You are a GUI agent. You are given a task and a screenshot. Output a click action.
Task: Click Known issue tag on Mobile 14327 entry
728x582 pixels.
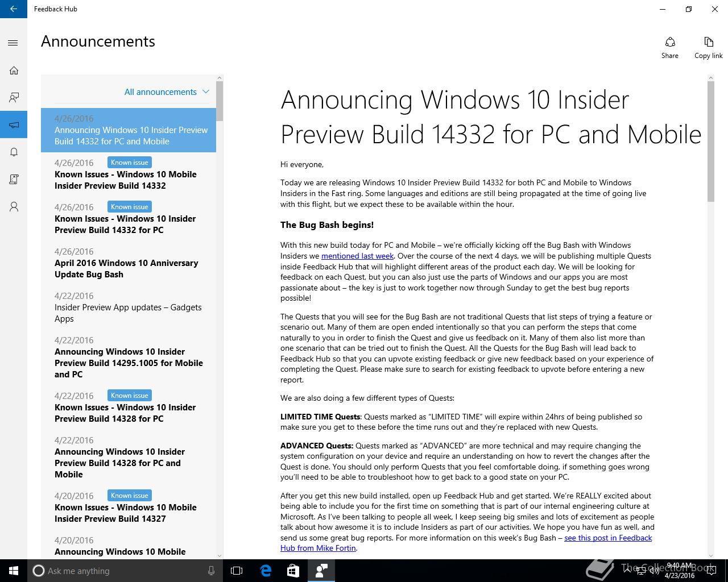pyautogui.click(x=130, y=496)
